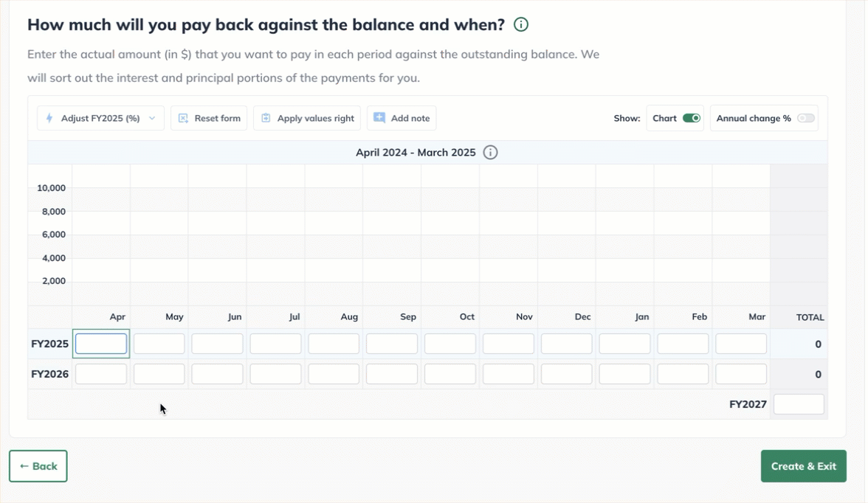The image size is (868, 503).
Task: Open the Adjust FY2025 (%) dropdown
Action: (x=100, y=118)
